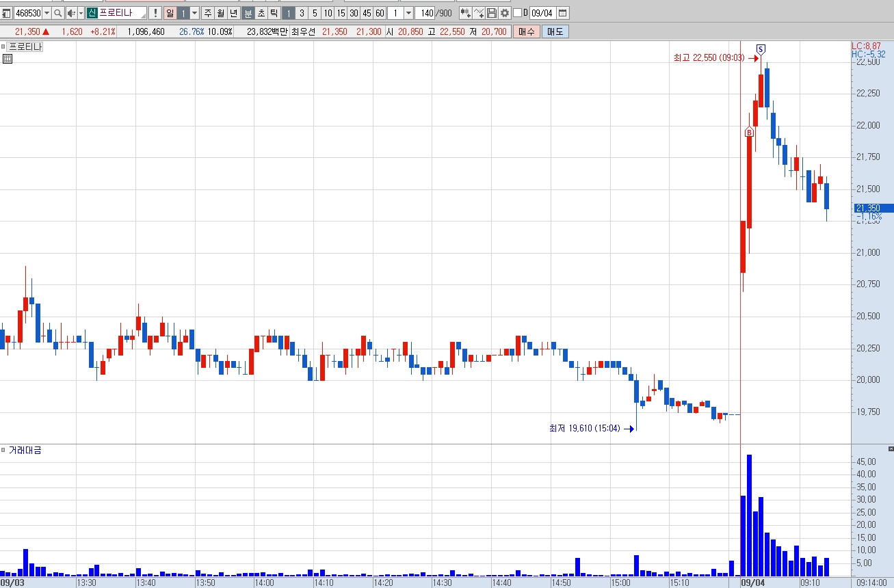The width and height of the screenshot is (894, 588).
Task: Click the add candlestick indicator icon
Action: (466, 13)
